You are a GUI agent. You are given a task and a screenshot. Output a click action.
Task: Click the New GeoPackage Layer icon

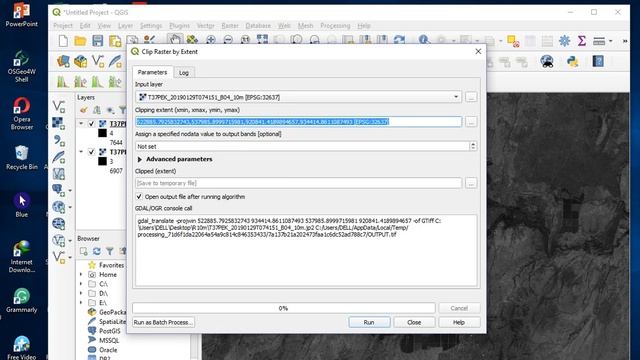[80, 62]
